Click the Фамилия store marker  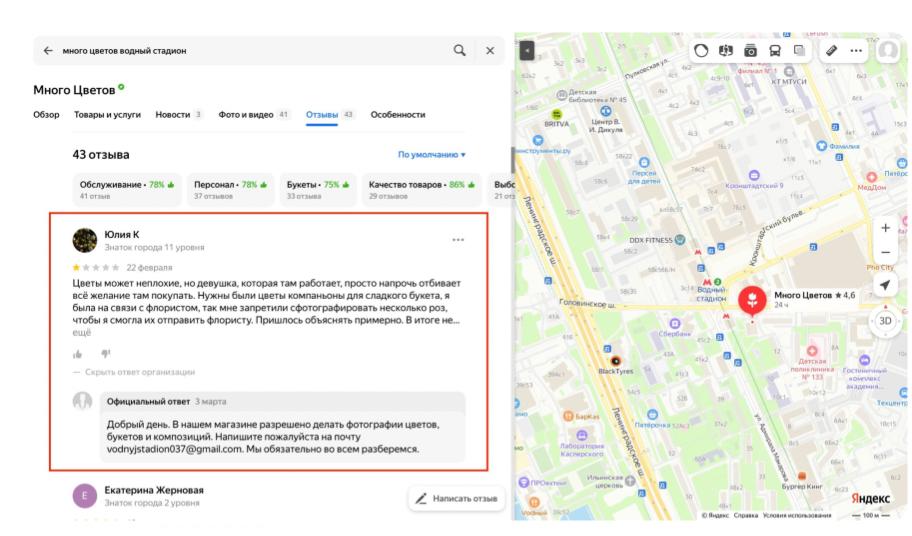tap(821, 145)
